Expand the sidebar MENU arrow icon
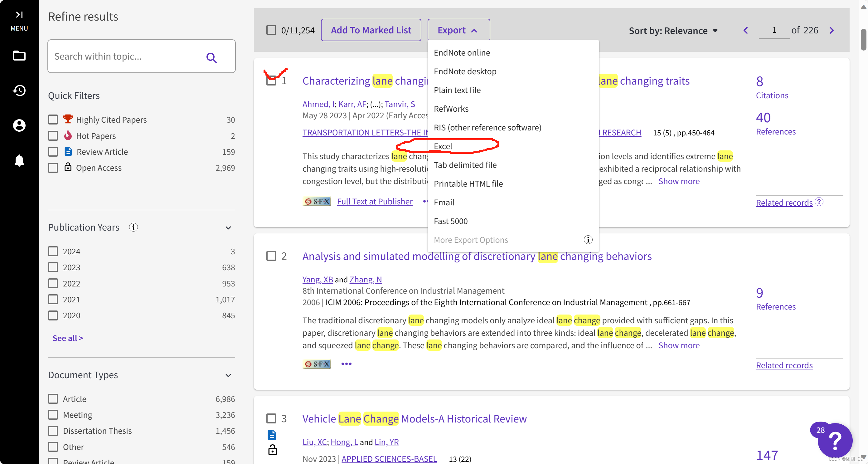This screenshot has width=868, height=464. tap(19, 14)
